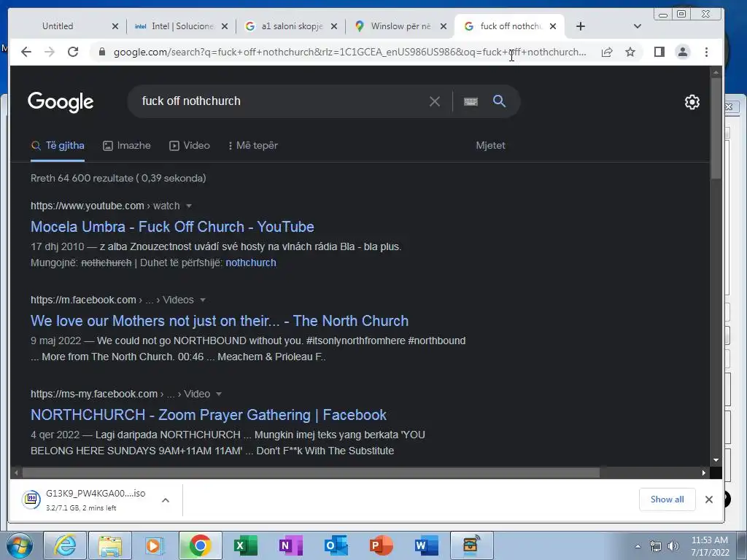Image resolution: width=747 pixels, height=560 pixels.
Task: Open Google quick settings gear
Action: click(692, 102)
